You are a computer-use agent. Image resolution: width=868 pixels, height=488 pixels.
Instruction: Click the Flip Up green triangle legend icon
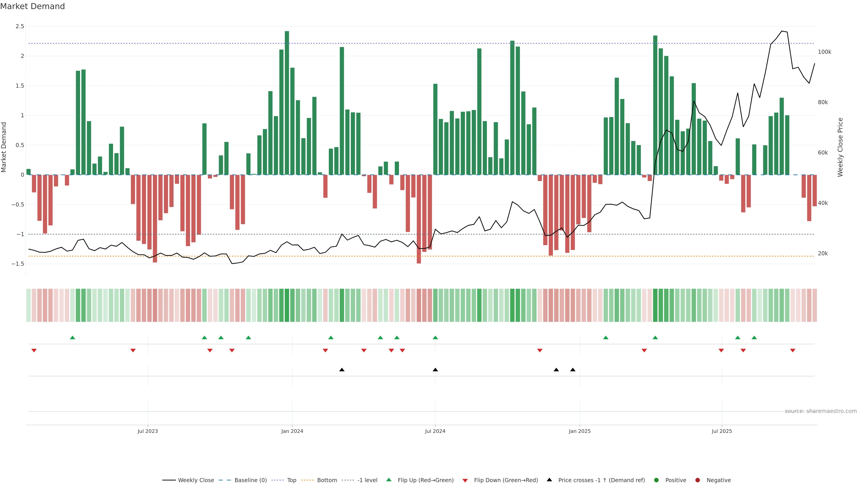389,480
